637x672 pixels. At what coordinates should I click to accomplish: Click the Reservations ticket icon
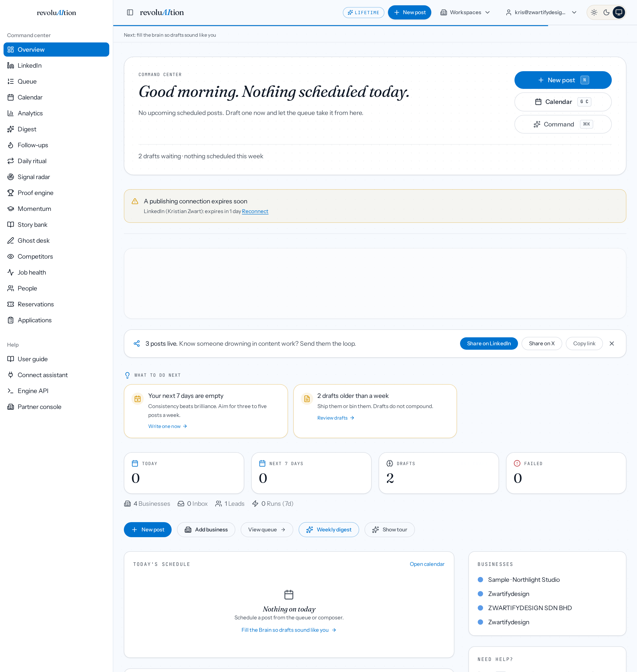11,304
